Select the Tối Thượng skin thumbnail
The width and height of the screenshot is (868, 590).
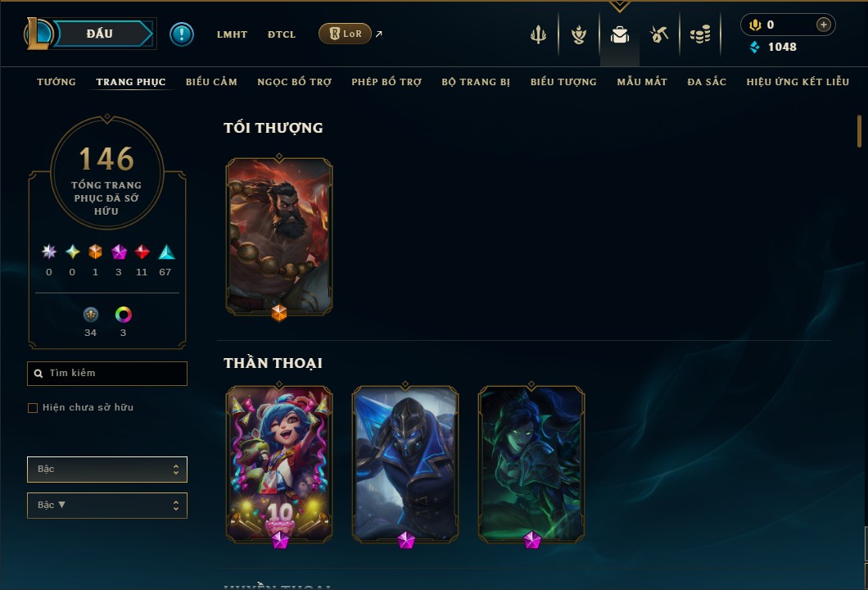tap(279, 237)
